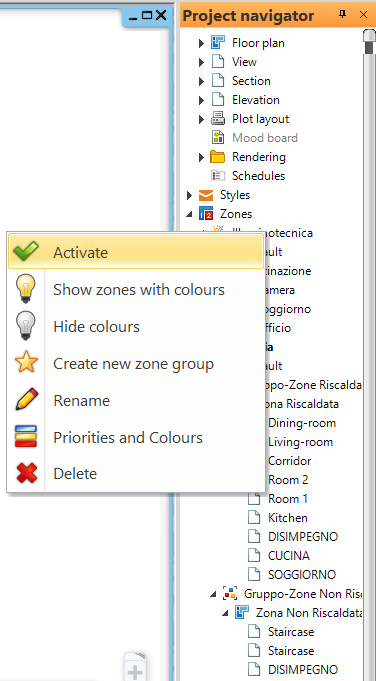Image resolution: width=376 pixels, height=681 pixels.
Task: Collapse the Zones tree node
Action: tap(189, 214)
